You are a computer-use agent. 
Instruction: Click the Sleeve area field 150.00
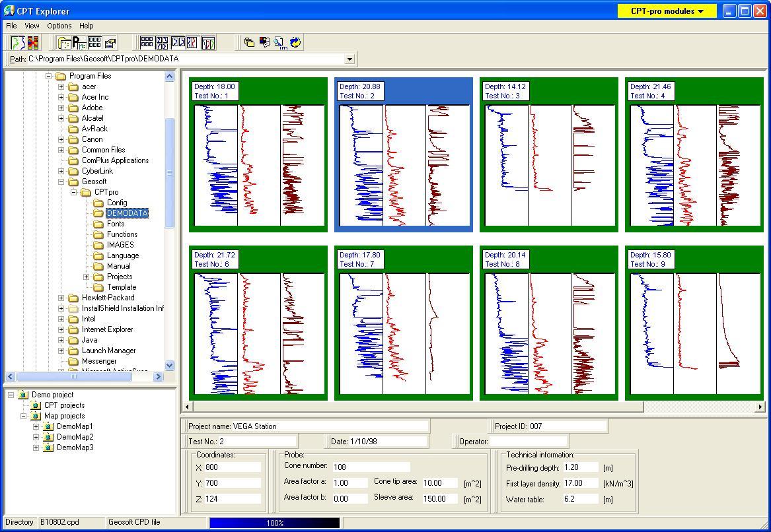coord(440,498)
